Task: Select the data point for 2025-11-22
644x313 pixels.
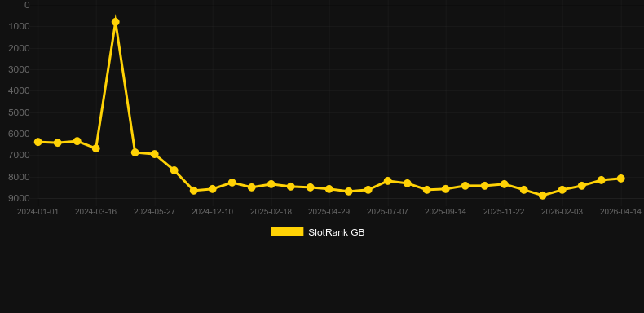Action: click(505, 184)
